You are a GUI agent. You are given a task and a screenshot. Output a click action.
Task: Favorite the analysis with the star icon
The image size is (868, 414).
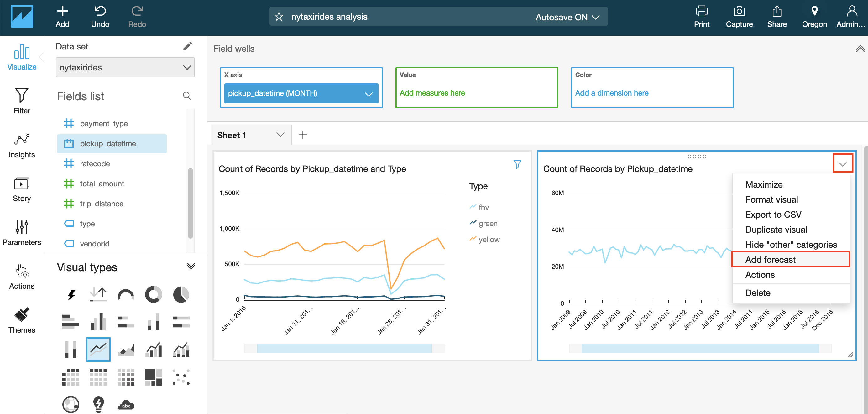pos(279,17)
